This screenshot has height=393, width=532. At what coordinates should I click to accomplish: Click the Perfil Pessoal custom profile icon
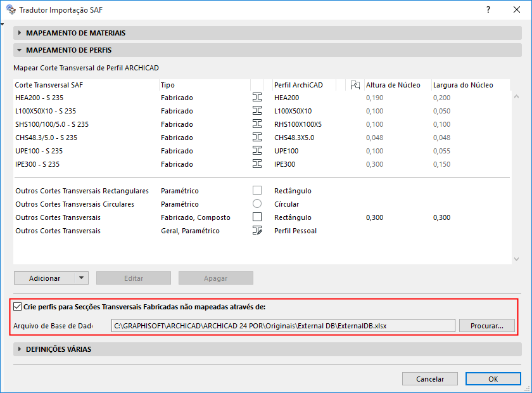pos(257,230)
